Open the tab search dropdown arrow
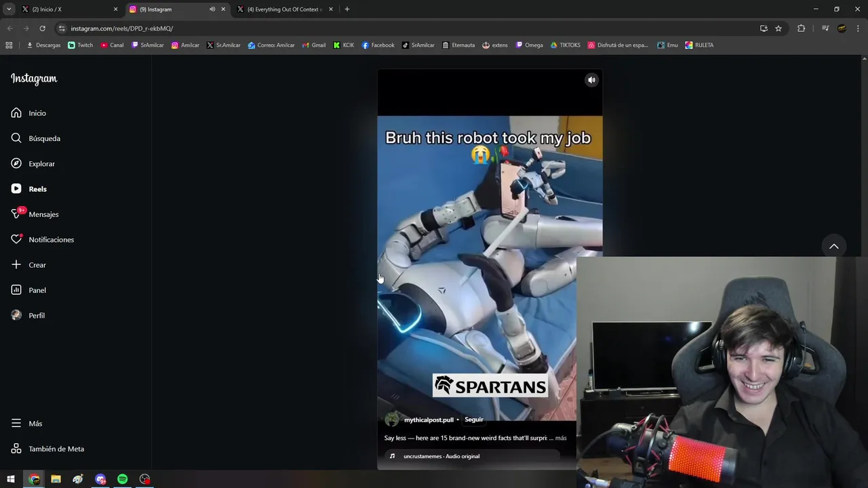The height and width of the screenshot is (488, 868). [x=9, y=9]
